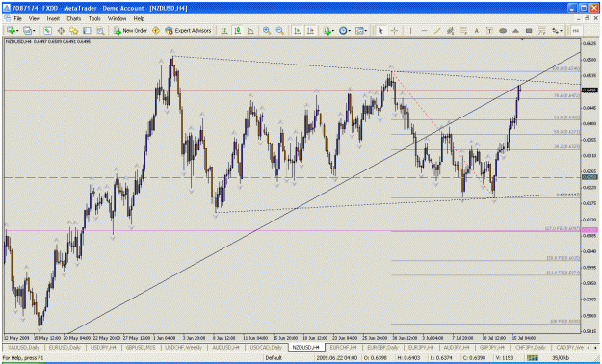Select the Cursor arrow tool

click(x=380, y=31)
